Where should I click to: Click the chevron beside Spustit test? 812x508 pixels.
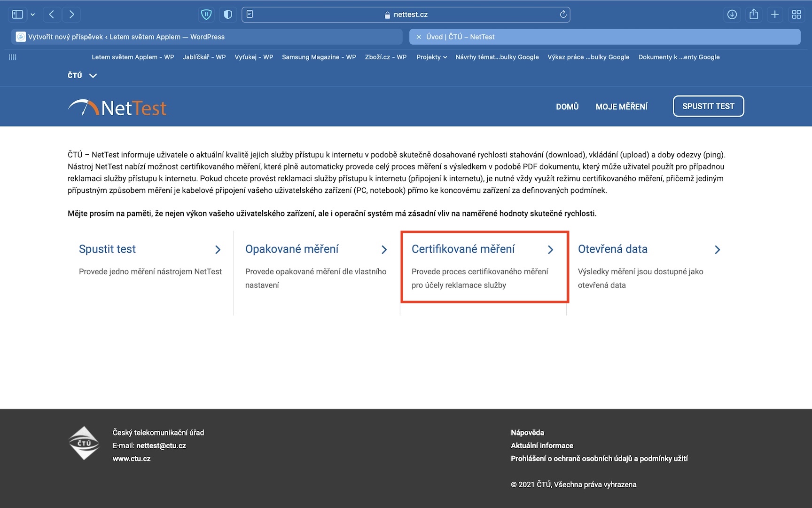[x=218, y=250]
